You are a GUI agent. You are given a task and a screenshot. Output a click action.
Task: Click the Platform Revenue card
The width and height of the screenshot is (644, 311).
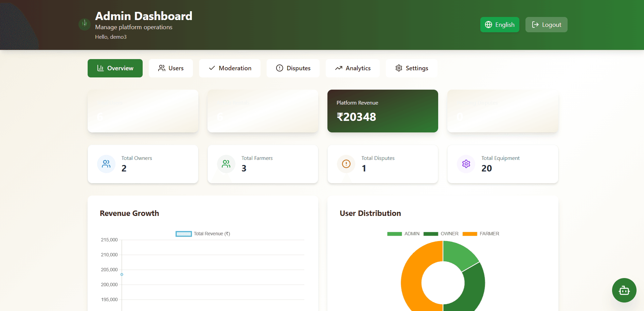click(x=382, y=111)
